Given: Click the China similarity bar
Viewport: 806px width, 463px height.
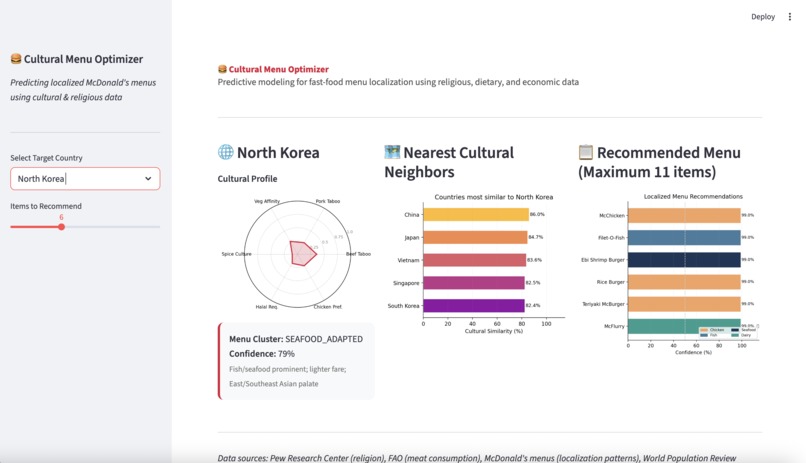Looking at the screenshot, I should point(476,214).
